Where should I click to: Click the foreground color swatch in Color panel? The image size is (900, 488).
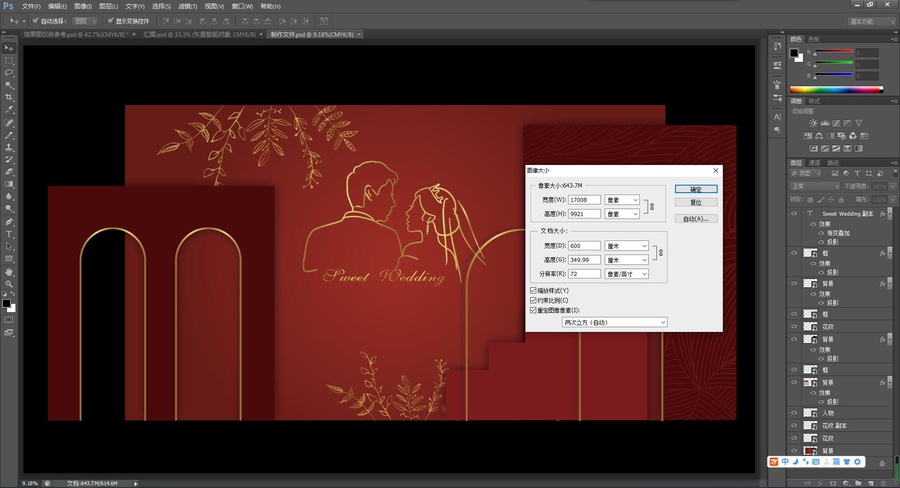coord(794,53)
